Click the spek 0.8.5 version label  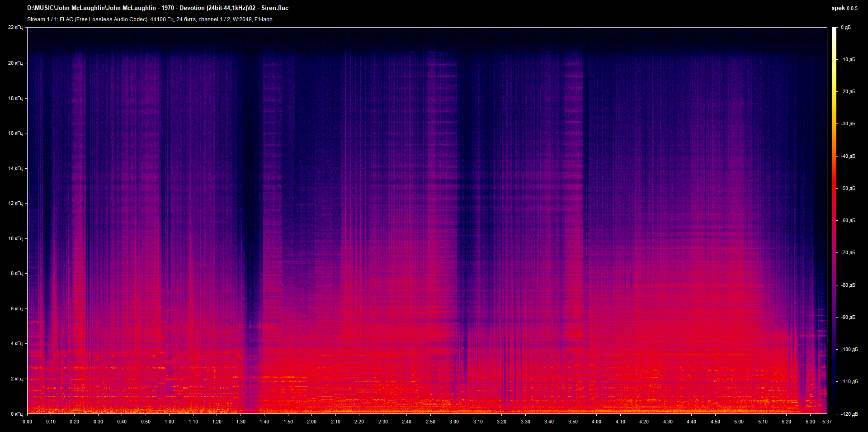tap(844, 8)
